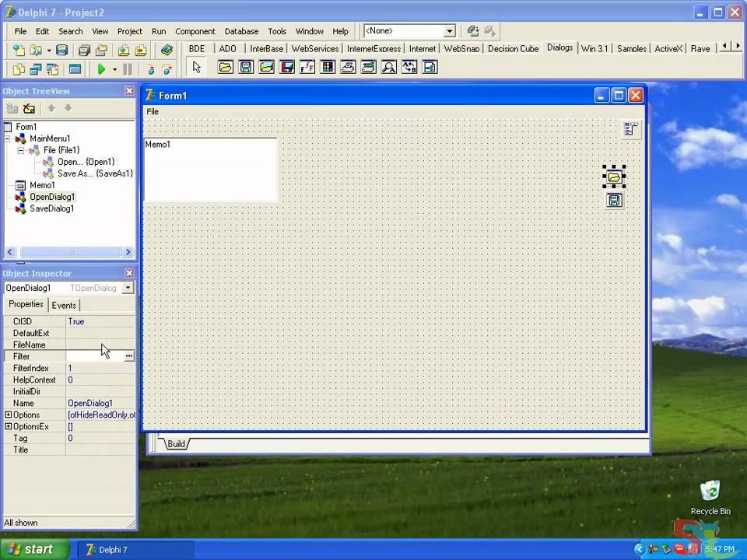Select SavePictureDialog component in palette
This screenshot has width=747, height=560.
(x=287, y=67)
